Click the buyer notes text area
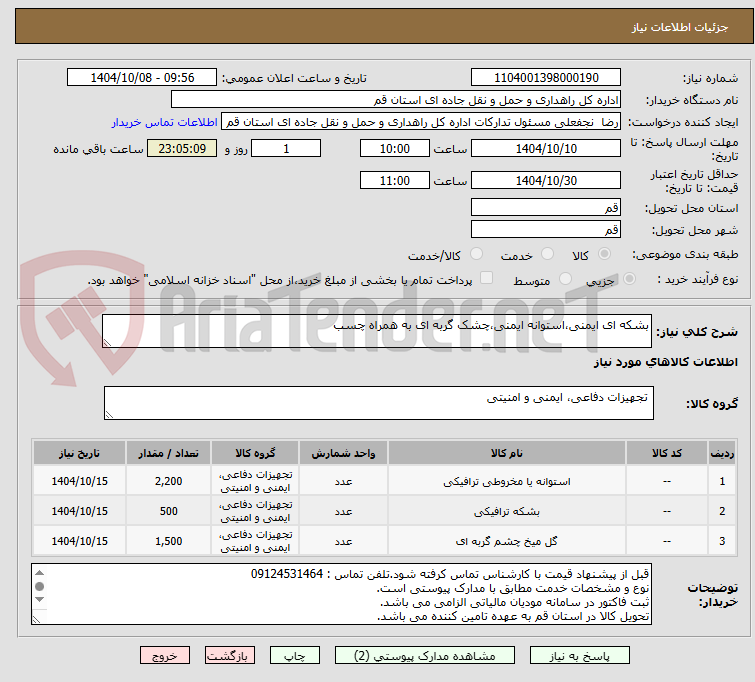 (x=341, y=594)
